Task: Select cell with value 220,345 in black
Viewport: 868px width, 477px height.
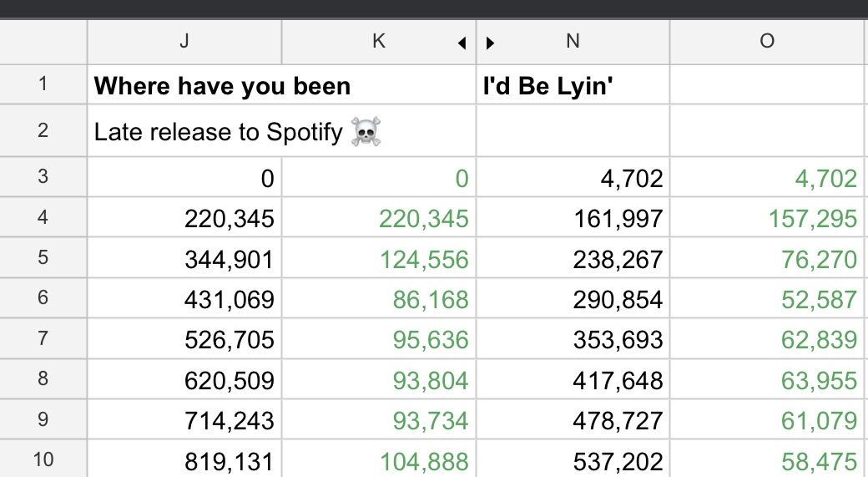Action: pos(184,217)
